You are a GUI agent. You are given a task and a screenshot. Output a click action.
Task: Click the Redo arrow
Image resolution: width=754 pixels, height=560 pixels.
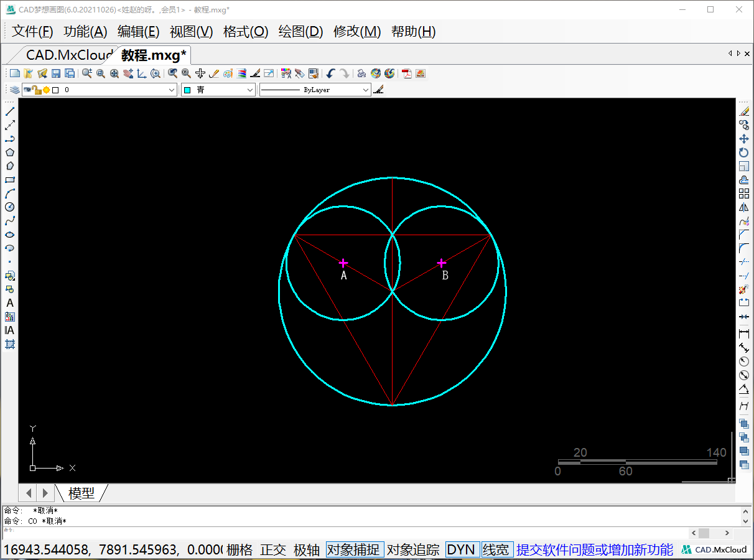(344, 73)
